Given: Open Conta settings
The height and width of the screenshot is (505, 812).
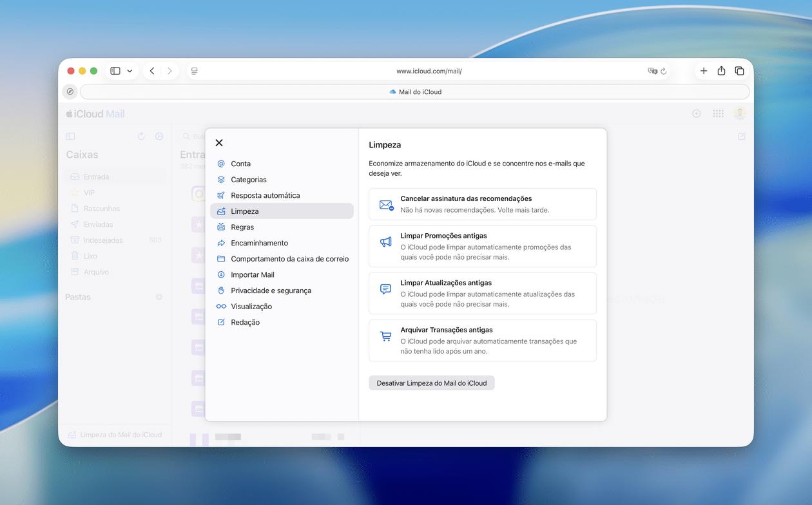Looking at the screenshot, I should coord(282,164).
